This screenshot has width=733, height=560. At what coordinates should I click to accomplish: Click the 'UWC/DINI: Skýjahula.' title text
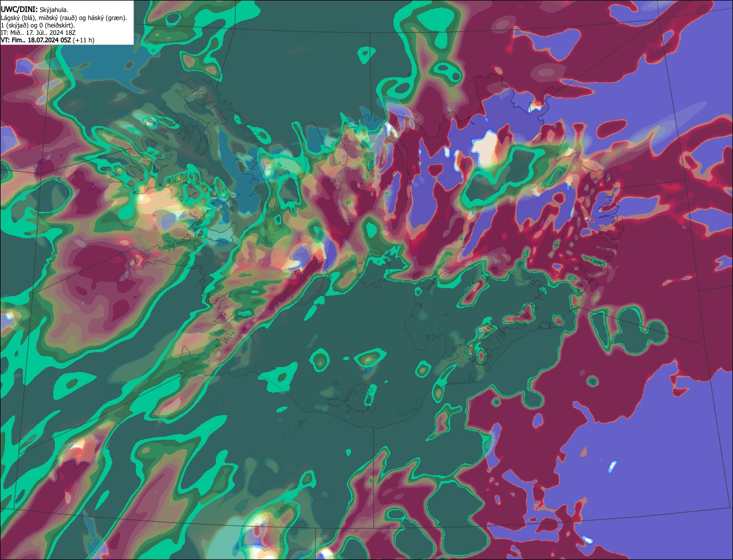34,9
